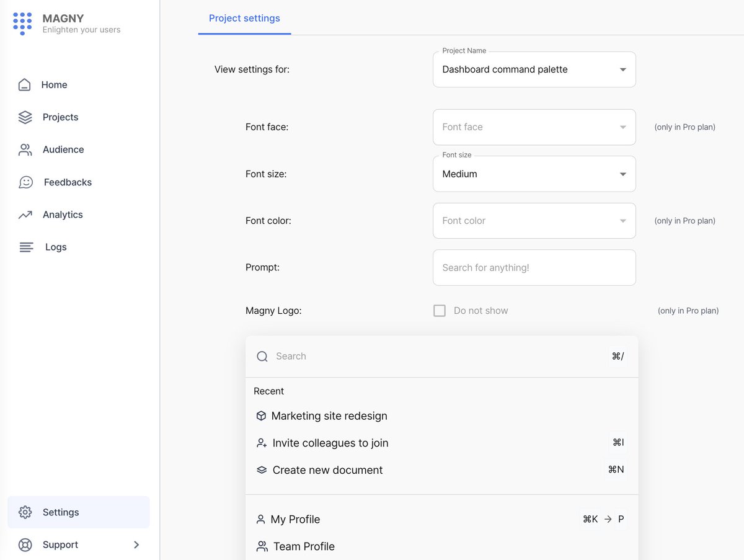Click the Logs lines icon in sidebar

26,247
